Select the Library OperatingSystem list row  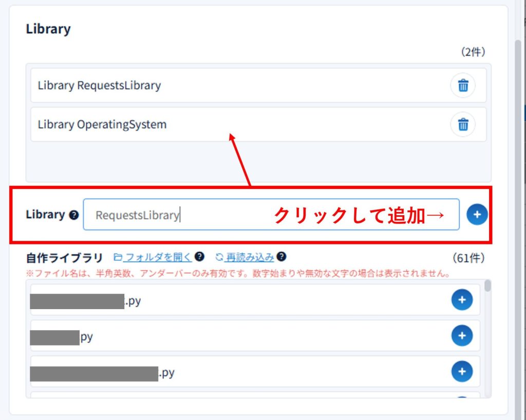click(x=231, y=124)
